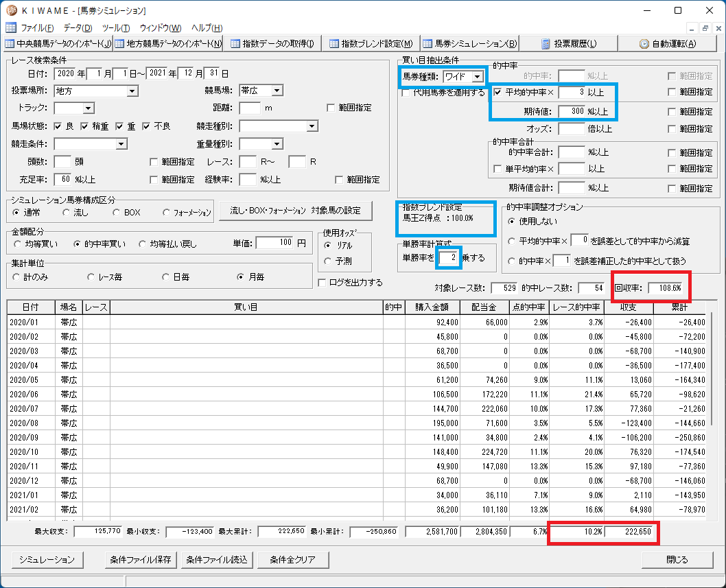Enable 範囲指定 checkbox next to 距離
The width and height of the screenshot is (726, 588).
pyautogui.click(x=331, y=108)
